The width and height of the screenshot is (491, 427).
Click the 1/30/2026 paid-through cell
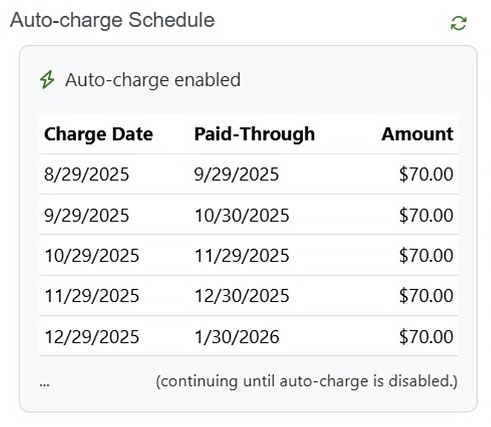pyautogui.click(x=237, y=337)
